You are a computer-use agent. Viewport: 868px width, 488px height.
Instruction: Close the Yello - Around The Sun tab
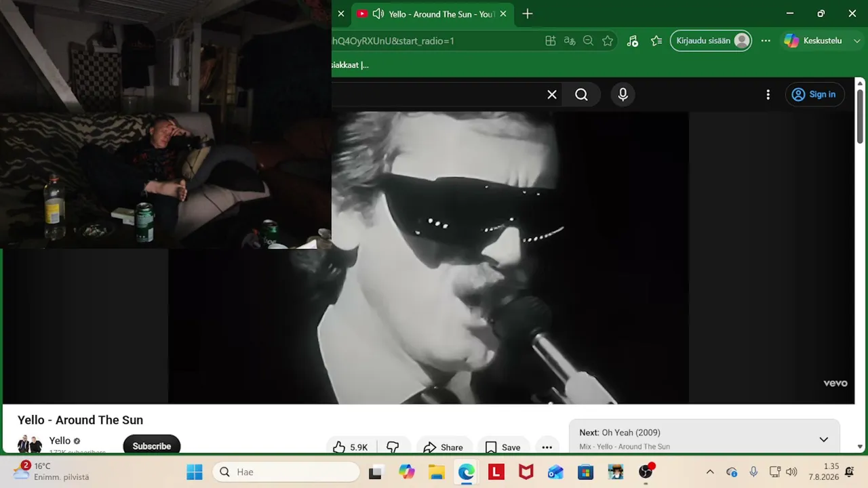[503, 14]
